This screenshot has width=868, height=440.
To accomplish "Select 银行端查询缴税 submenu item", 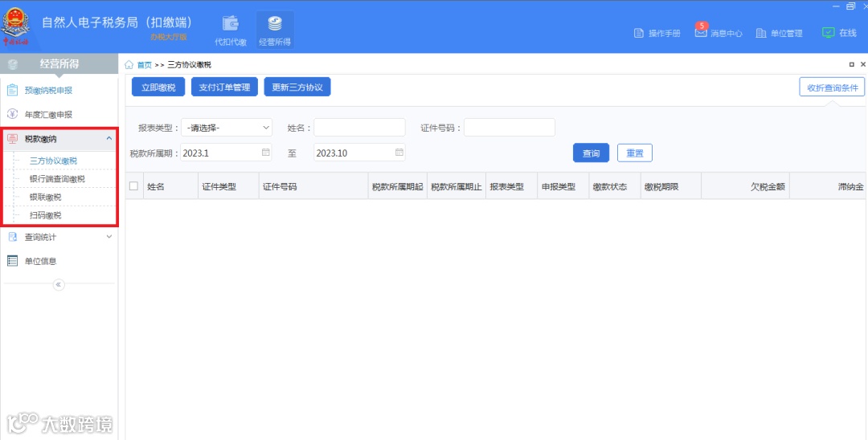I will pyautogui.click(x=59, y=178).
